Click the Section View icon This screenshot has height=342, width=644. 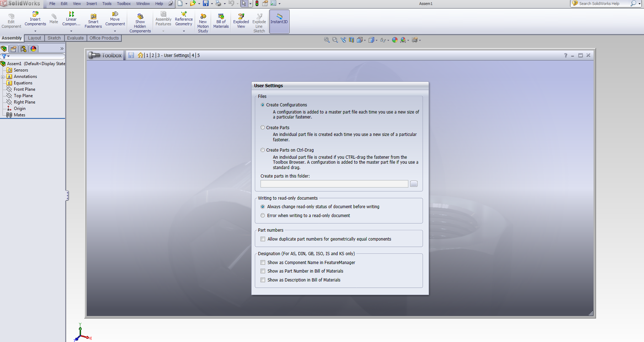tap(351, 40)
